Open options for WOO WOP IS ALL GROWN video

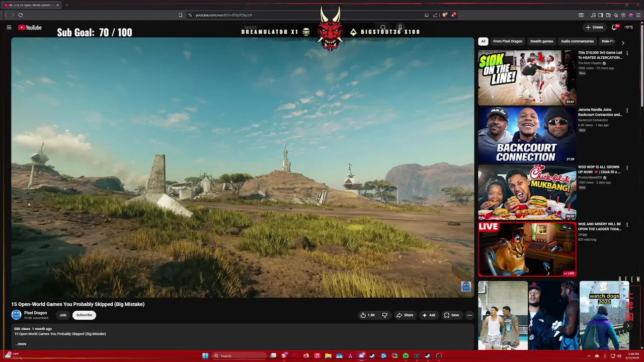627,167
